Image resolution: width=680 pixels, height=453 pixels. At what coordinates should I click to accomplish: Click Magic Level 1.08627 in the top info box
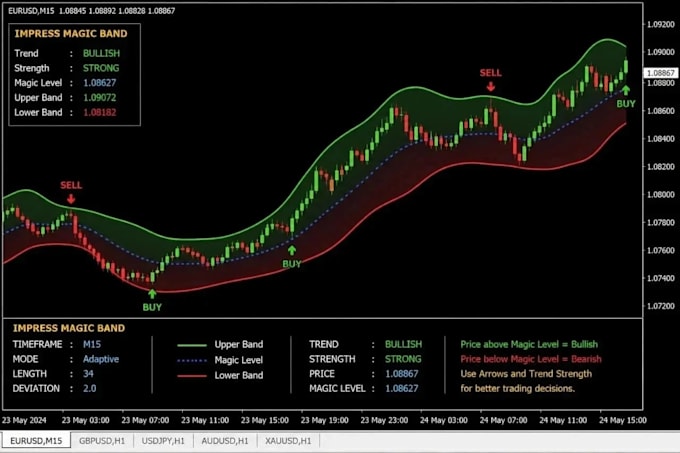tap(100, 83)
